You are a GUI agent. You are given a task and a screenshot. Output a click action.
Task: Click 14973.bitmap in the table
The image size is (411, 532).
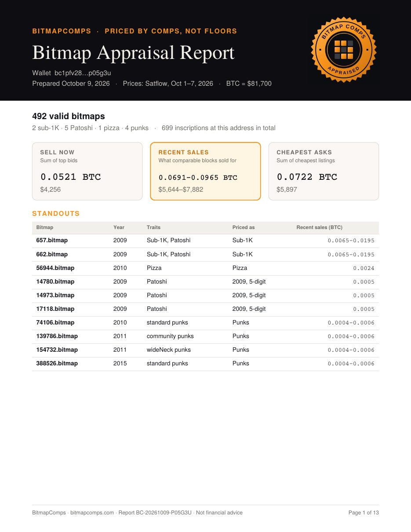(55, 295)
